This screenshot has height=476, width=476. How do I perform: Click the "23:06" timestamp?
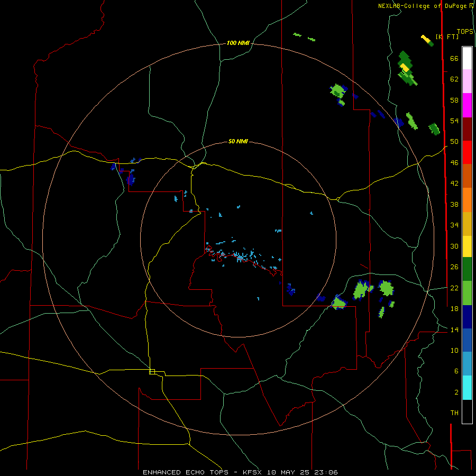[x=325, y=472]
